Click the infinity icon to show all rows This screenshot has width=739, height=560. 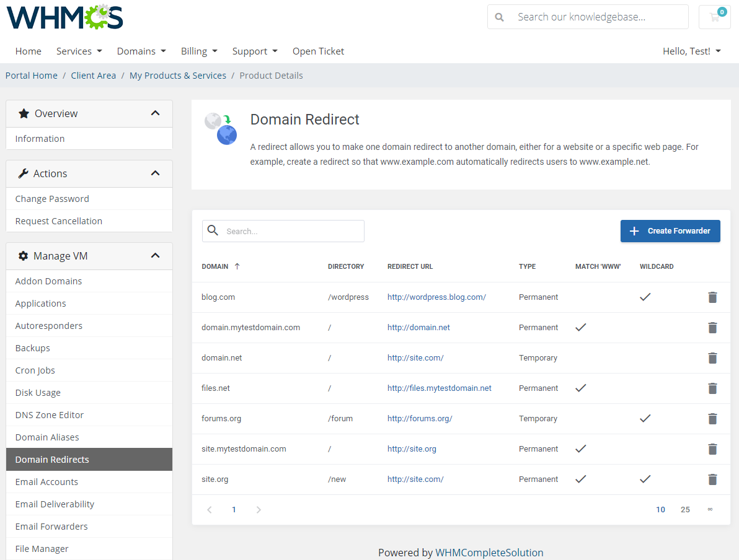[710, 509]
